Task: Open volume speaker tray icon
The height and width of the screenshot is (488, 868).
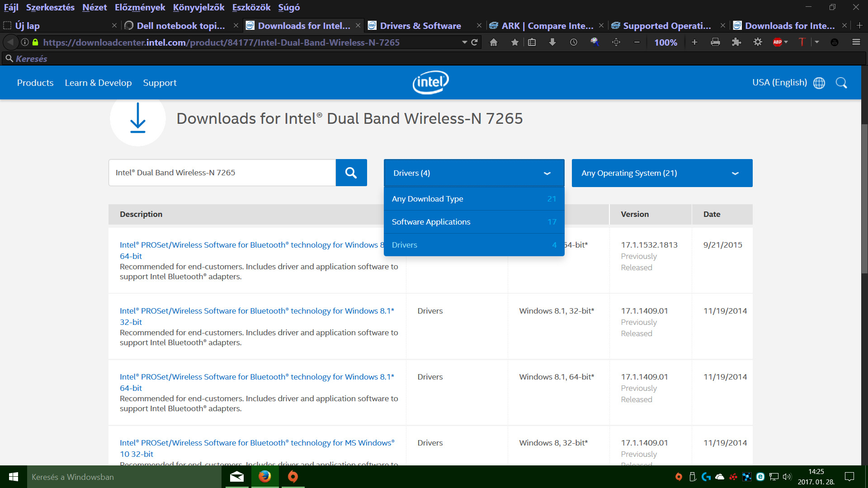Action: pos(787,477)
